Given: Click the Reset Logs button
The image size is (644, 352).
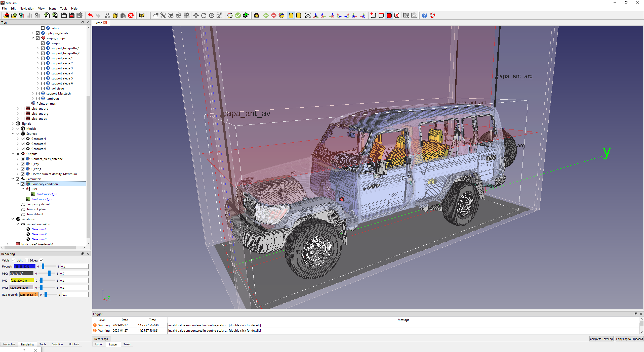Looking at the screenshot, I should coord(101,339).
